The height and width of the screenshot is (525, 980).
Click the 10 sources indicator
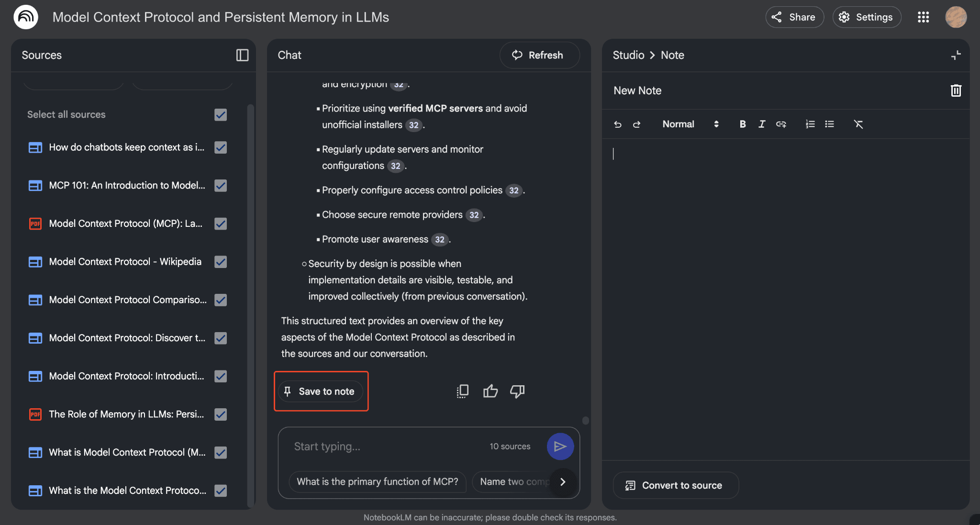pyautogui.click(x=510, y=447)
